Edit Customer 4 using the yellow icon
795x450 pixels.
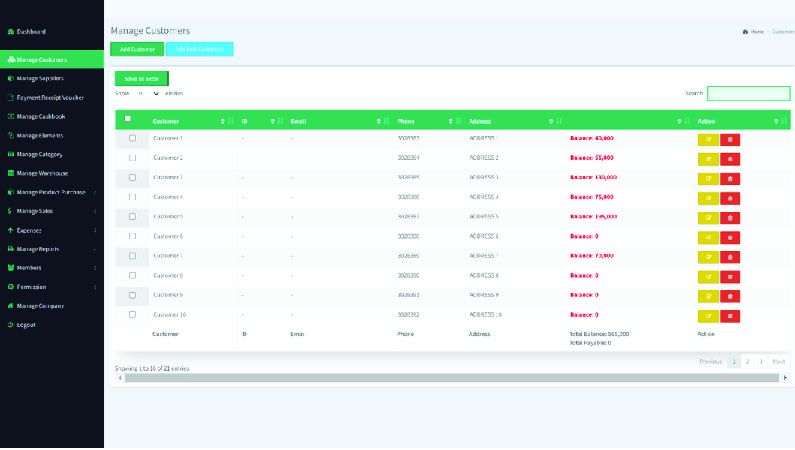click(708, 197)
